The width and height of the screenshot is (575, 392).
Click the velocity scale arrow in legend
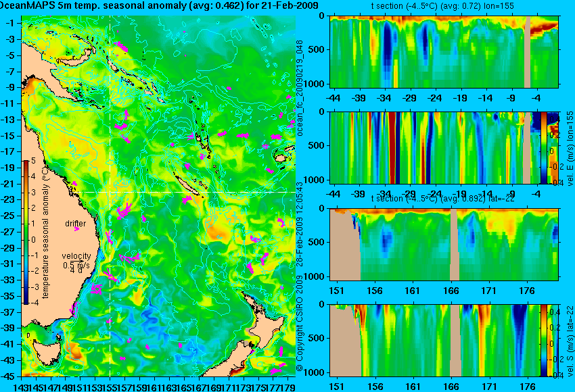(76, 261)
